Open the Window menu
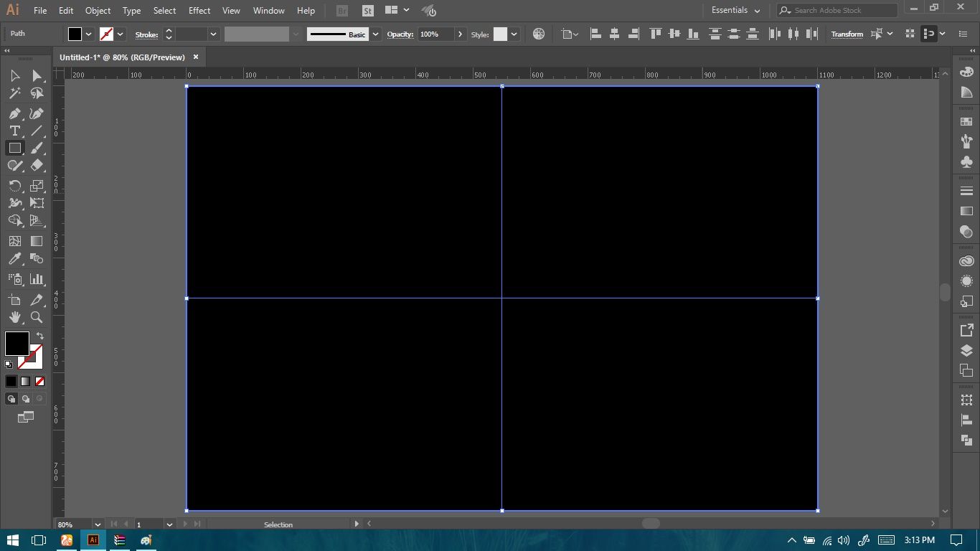 269,11
